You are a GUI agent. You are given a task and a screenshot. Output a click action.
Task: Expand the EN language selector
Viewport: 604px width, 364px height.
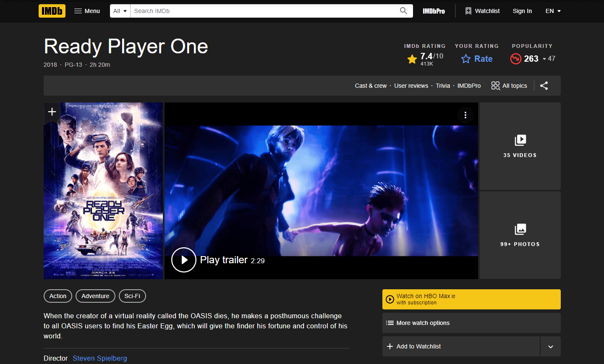(x=553, y=11)
